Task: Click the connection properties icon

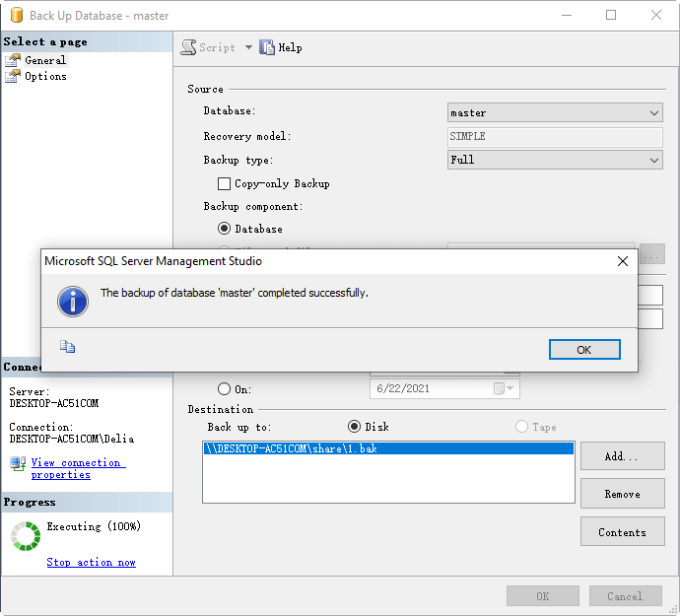Action: [18, 464]
